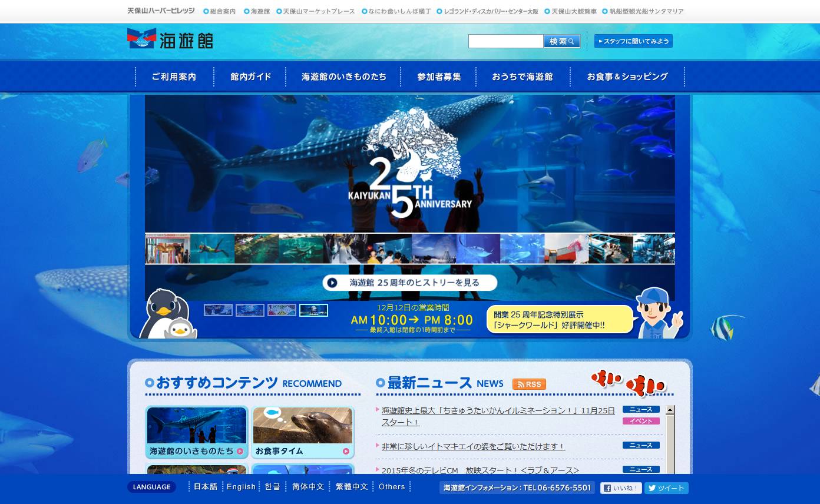This screenshot has height=504, width=820.
Task: Select the third slideshow thumbnail
Action: tap(282, 310)
